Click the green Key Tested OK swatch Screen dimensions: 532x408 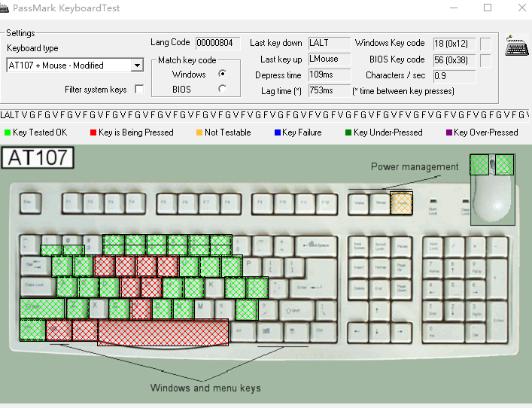click(8, 132)
